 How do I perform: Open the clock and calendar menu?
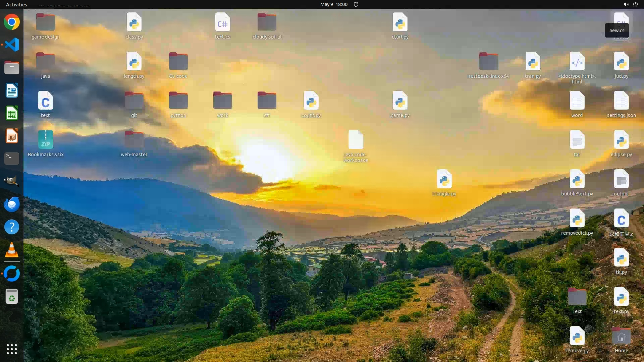(333, 4)
